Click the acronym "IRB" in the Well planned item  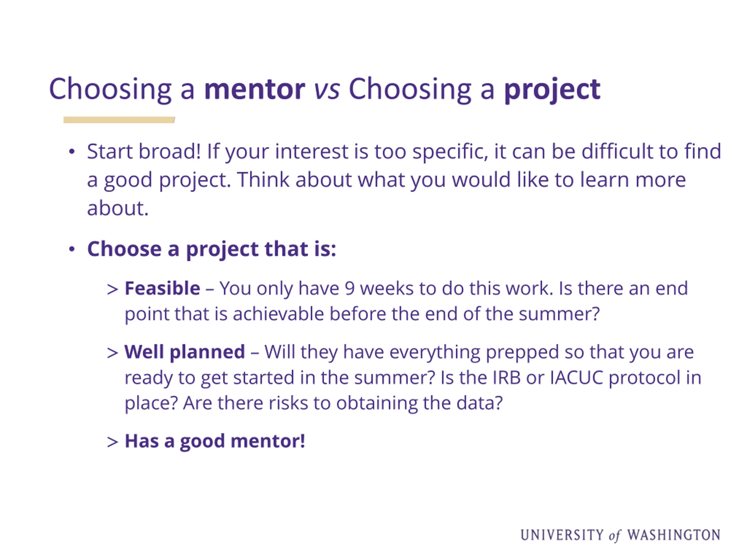(x=506, y=378)
